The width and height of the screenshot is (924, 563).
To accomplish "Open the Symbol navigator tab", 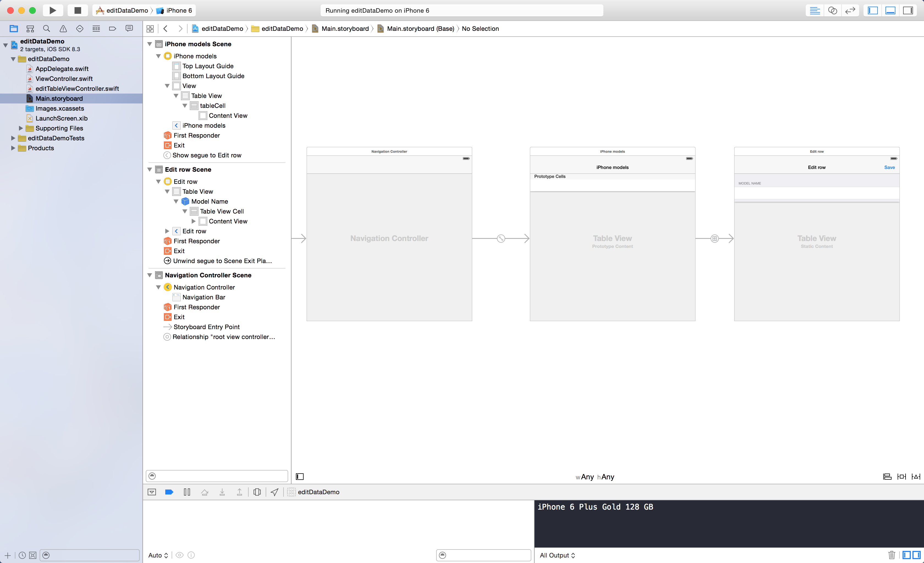I will (x=30, y=29).
